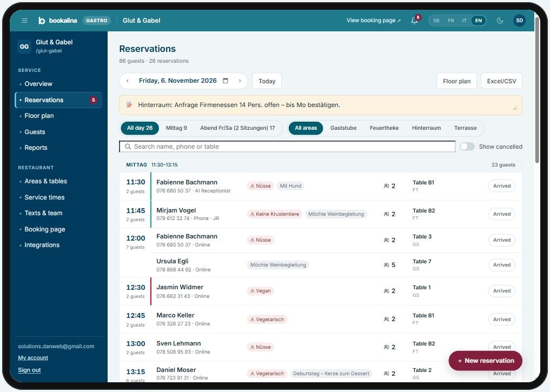Open Integrations in sidebar

point(58,245)
